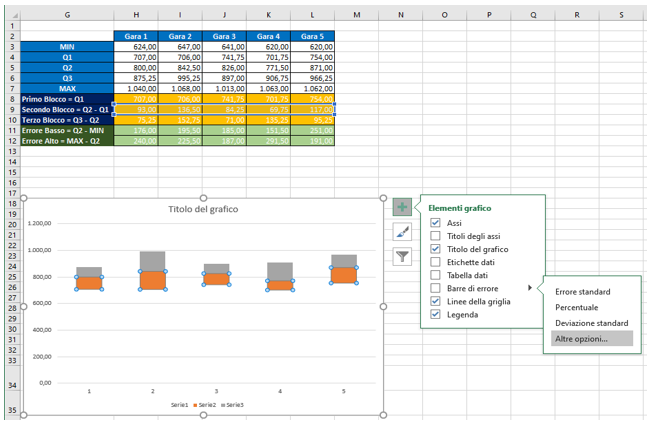
Task: Click the bottom-center chart resize handle
Action: pos(204,414)
